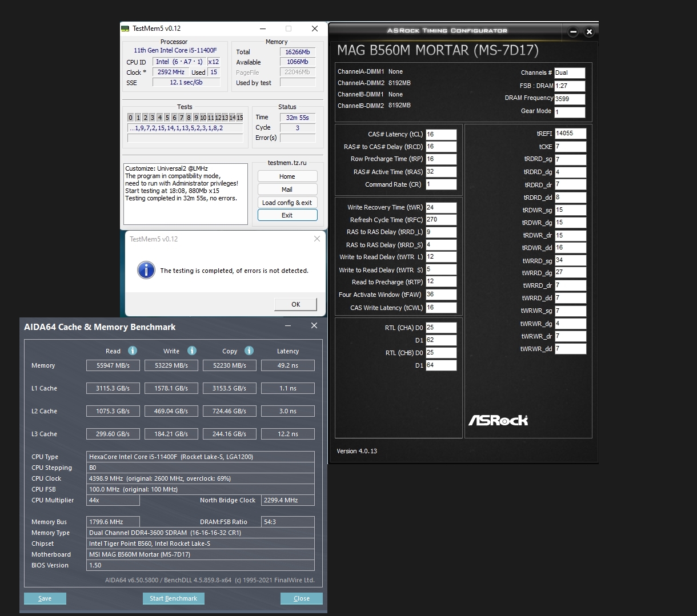Click the TestMem5 Cycle value 3
Viewport: 697px width, 616px height.
point(298,128)
